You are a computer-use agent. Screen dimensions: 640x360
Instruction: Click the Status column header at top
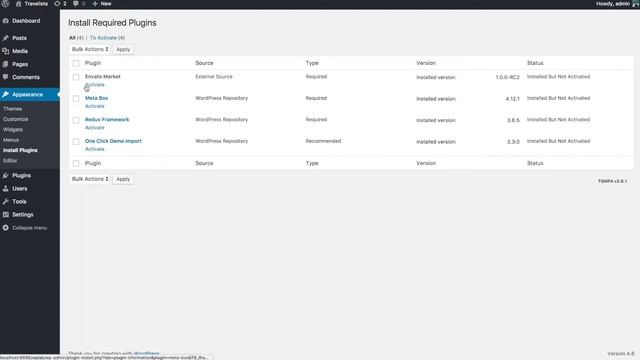coord(535,63)
